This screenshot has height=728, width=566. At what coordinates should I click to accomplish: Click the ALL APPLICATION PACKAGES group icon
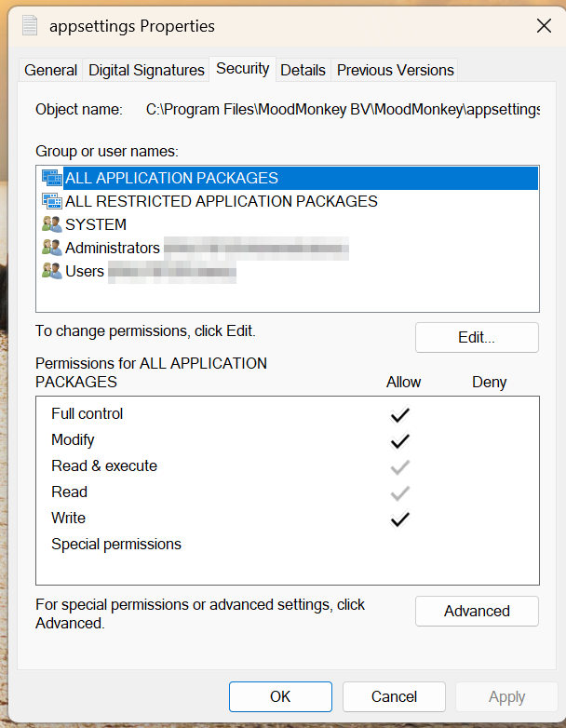pyautogui.click(x=52, y=178)
